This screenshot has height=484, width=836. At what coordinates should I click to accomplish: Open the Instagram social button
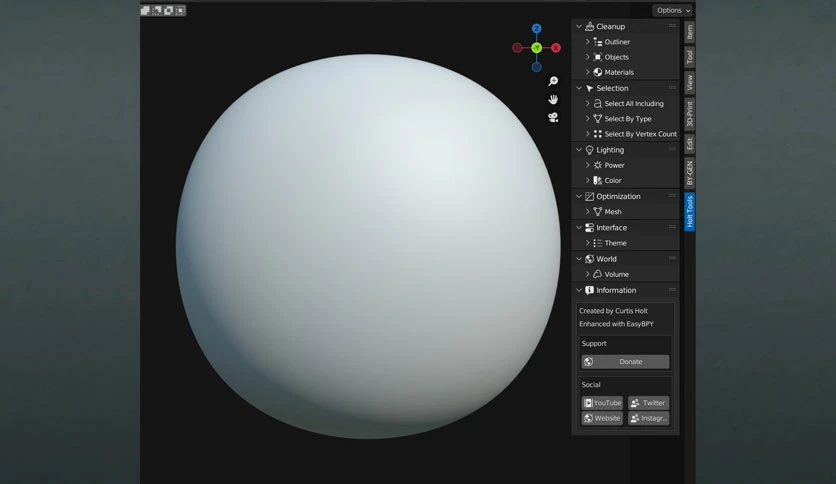[x=648, y=418]
